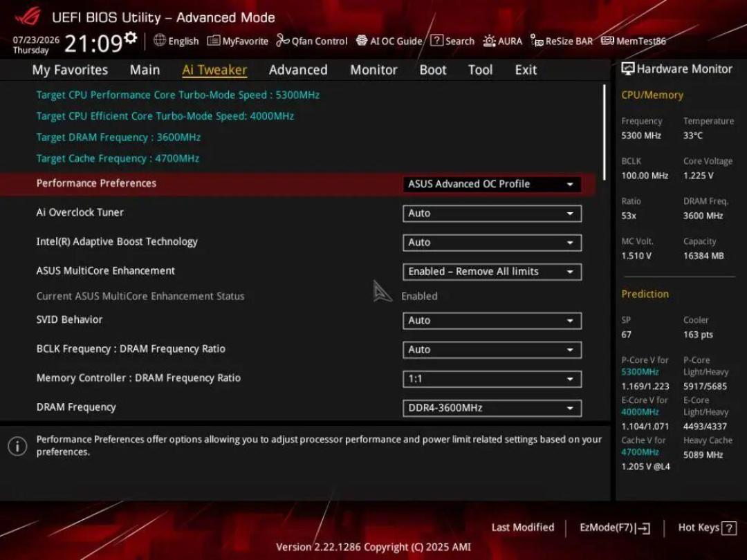Expand Intel Adaptive Boost Technology dropdown
This screenshot has width=747, height=560.
coord(492,243)
